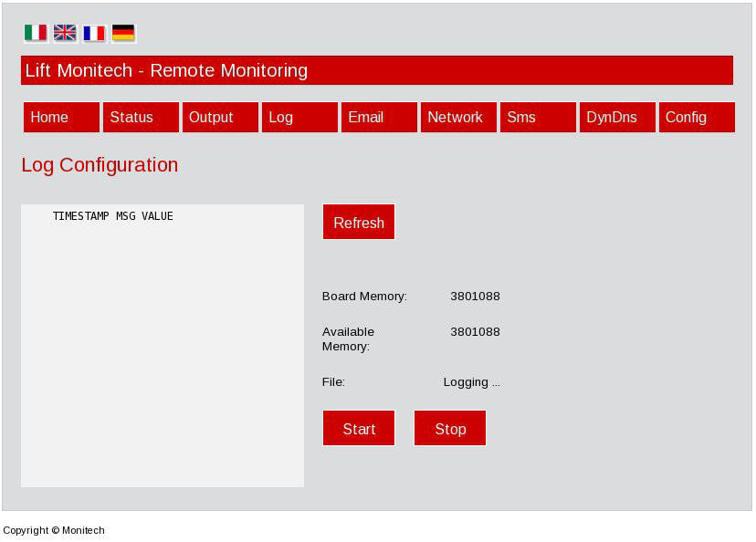This screenshot has width=756, height=542.
Task: Start logging with the Start button
Action: click(359, 428)
